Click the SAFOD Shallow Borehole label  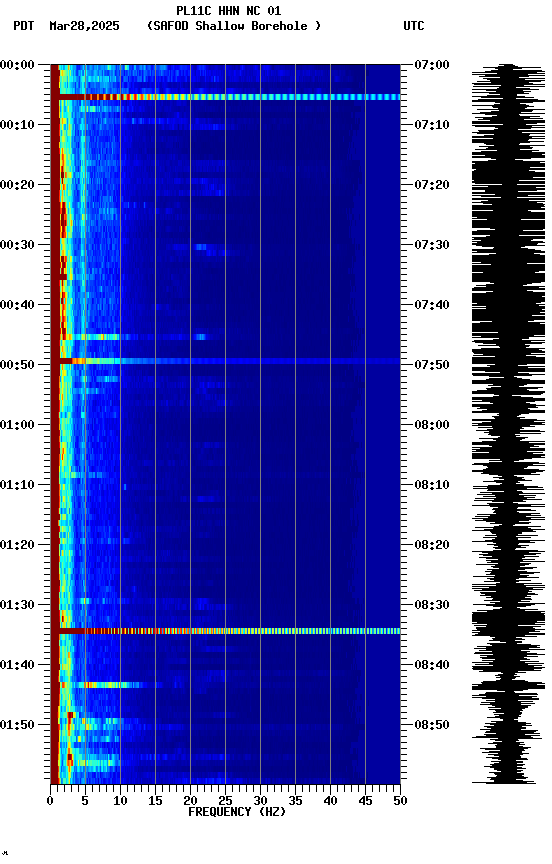point(234,26)
